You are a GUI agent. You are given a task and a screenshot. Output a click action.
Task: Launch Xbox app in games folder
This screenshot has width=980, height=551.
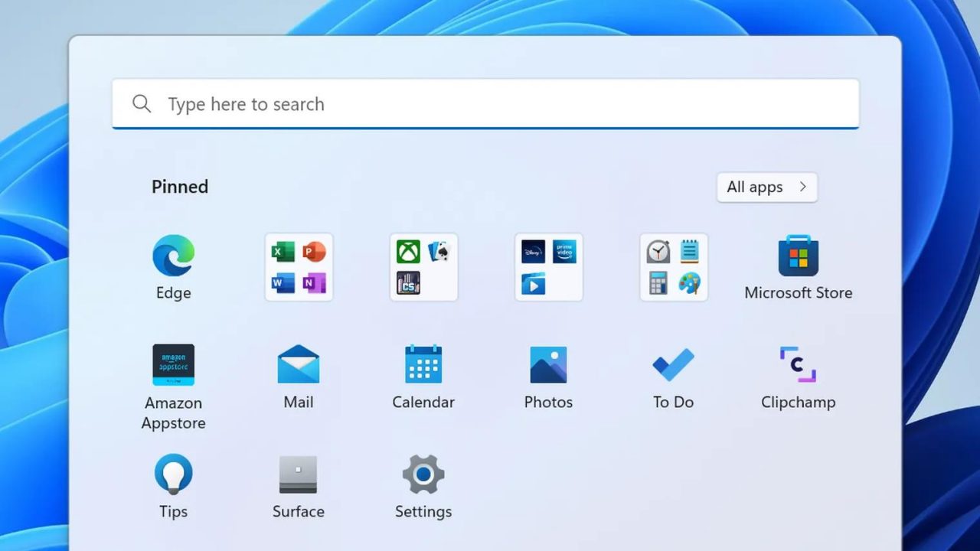click(x=408, y=251)
